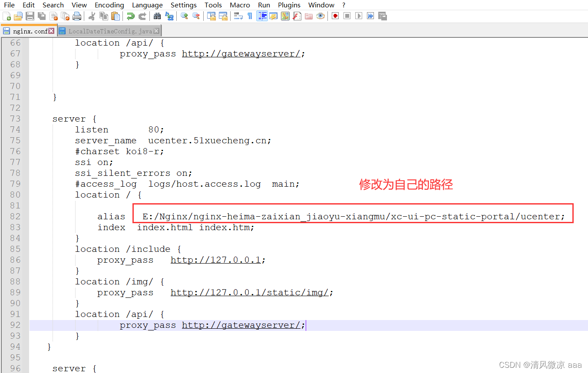Click the http://gatewayserver/ link on line 67
The width and height of the screenshot is (588, 373).
pyautogui.click(x=241, y=54)
